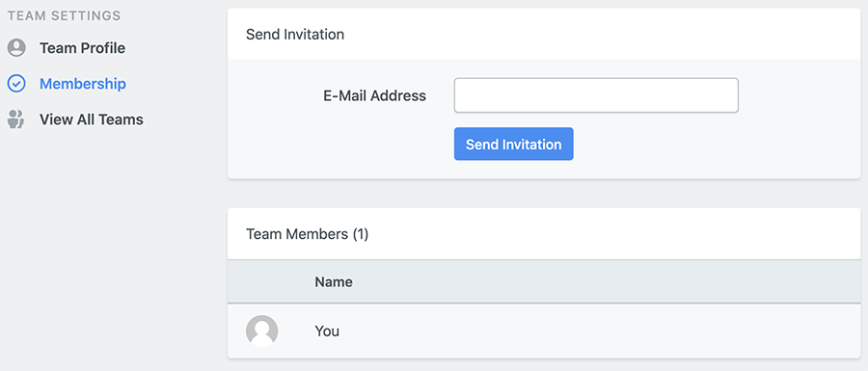This screenshot has height=371, width=868.
Task: Open the View All Teams link
Action: [x=92, y=119]
